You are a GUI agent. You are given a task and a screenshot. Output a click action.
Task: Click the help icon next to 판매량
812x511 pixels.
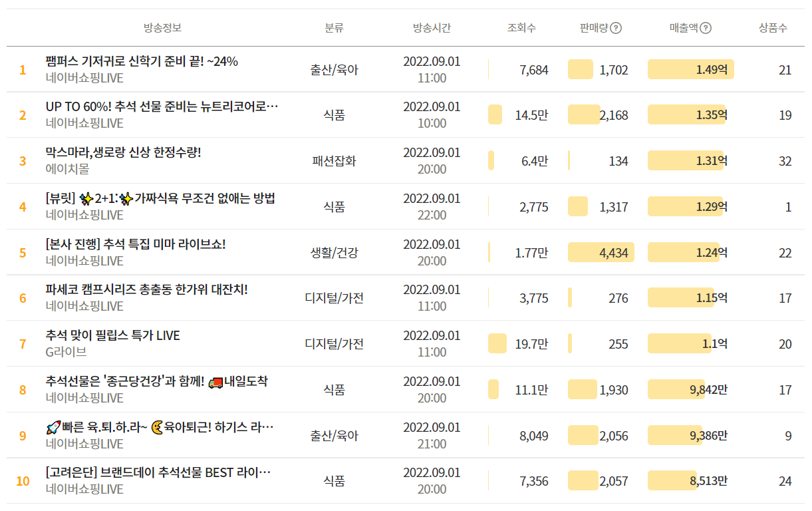616,28
